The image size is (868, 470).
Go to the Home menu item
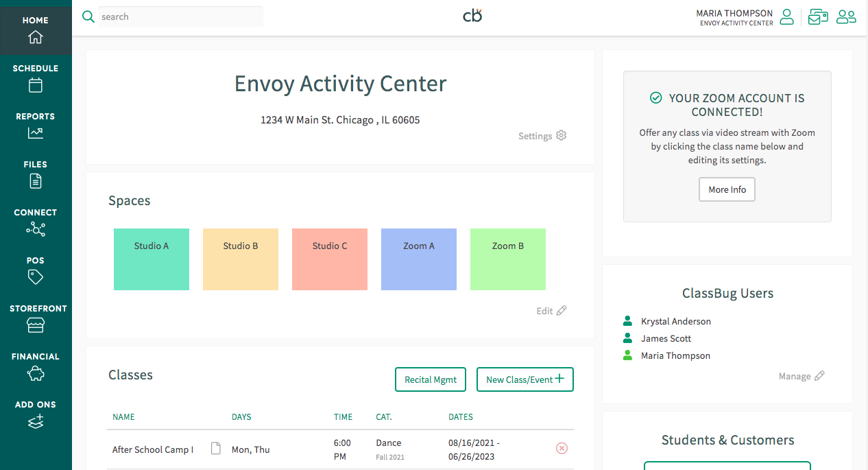(36, 29)
